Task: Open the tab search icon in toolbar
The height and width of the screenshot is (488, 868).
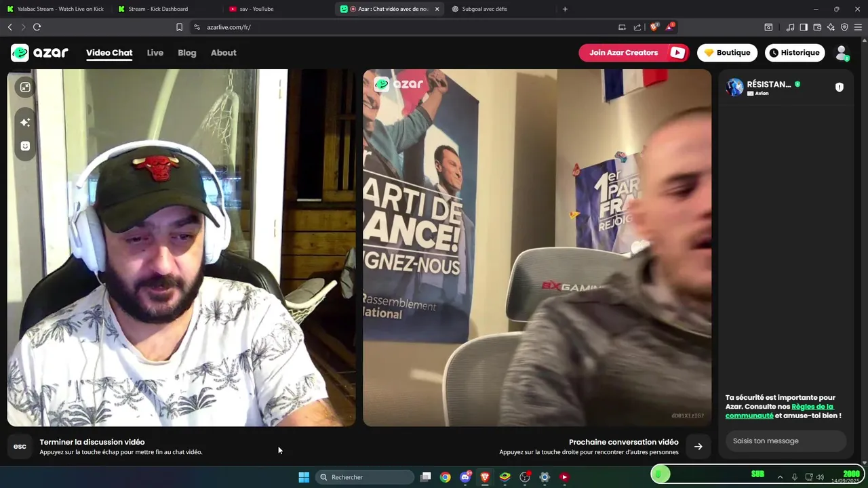Action: (x=768, y=27)
